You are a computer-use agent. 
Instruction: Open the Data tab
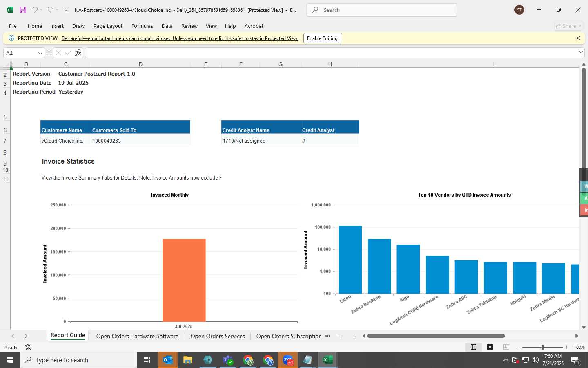167,26
